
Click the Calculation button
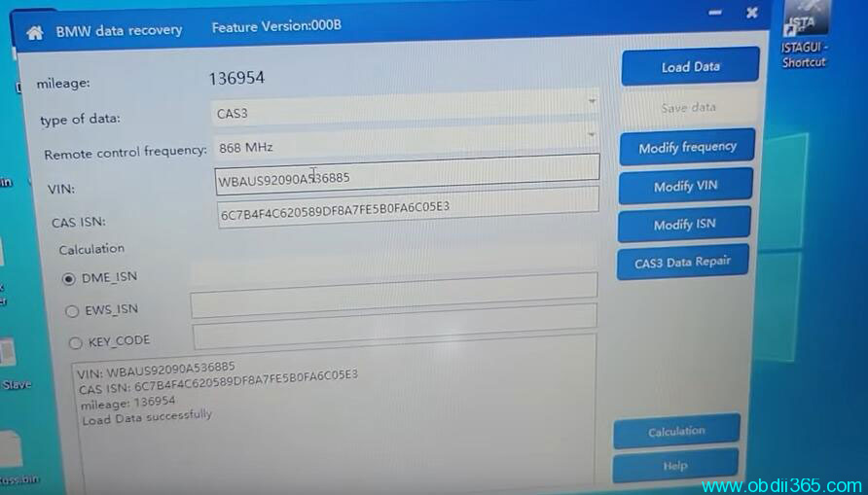[676, 431]
